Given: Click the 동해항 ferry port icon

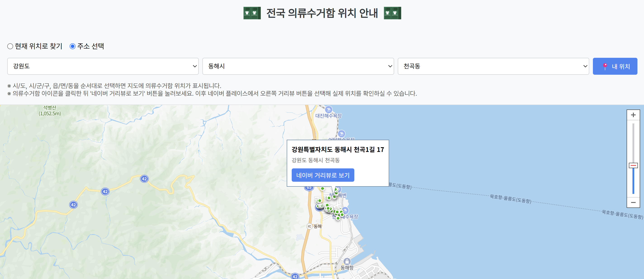Looking at the screenshot, I should coord(347,261).
